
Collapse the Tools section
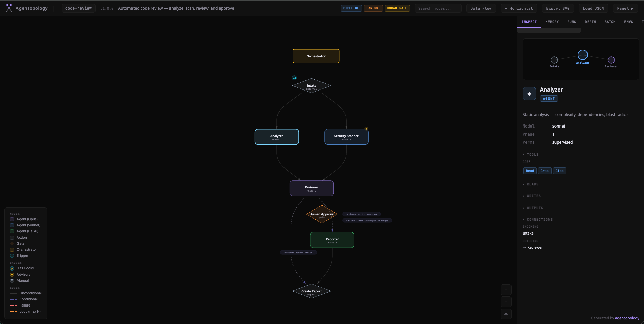531,155
